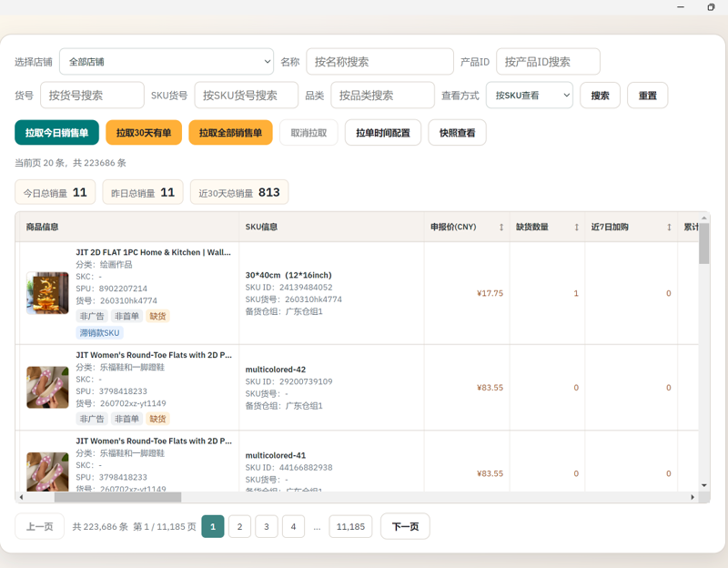Image resolution: width=728 pixels, height=568 pixels.
Task: Click the 取消拉取 button
Action: (308, 133)
